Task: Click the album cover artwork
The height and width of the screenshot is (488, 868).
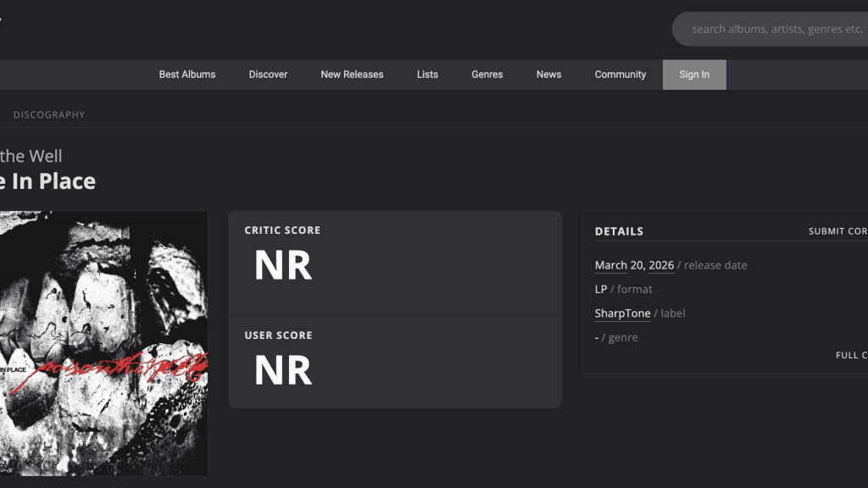Action: click(x=102, y=343)
